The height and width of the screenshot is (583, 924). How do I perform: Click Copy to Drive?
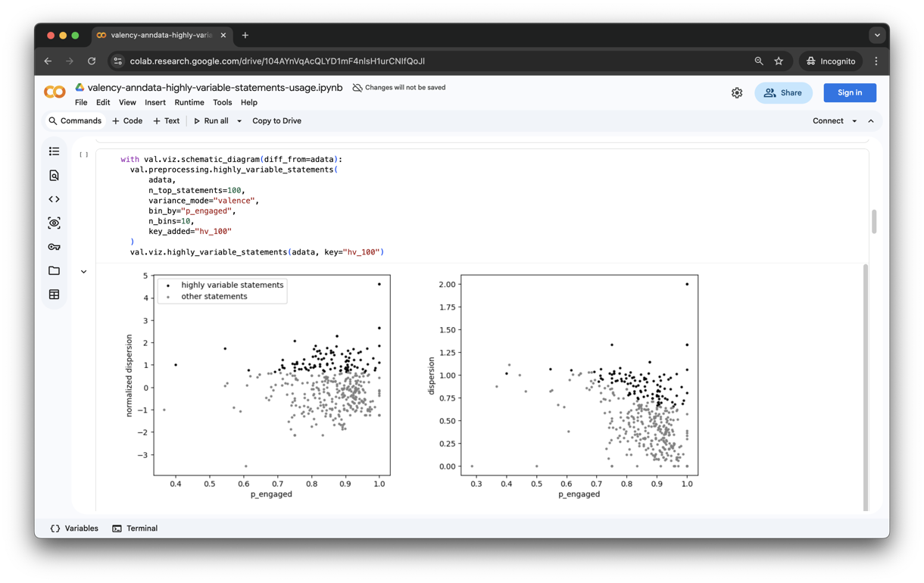pos(276,121)
